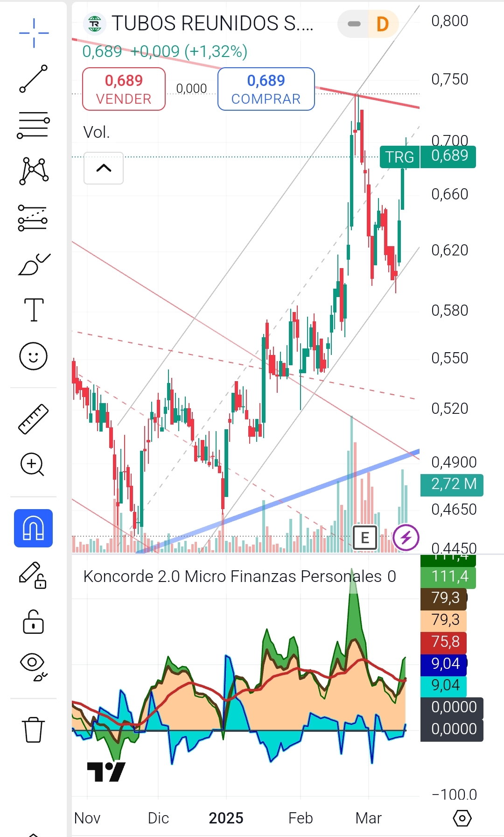The height and width of the screenshot is (837, 504).
Task: Click the 0,689 COMPRAR button
Action: [x=266, y=89]
